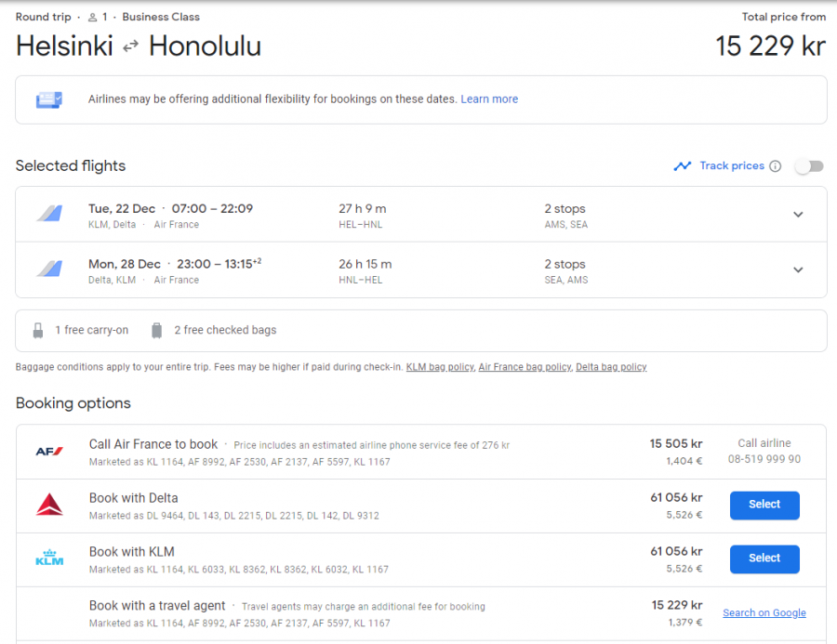This screenshot has height=644, width=837.
Task: Open the Learn more link
Action: point(489,99)
